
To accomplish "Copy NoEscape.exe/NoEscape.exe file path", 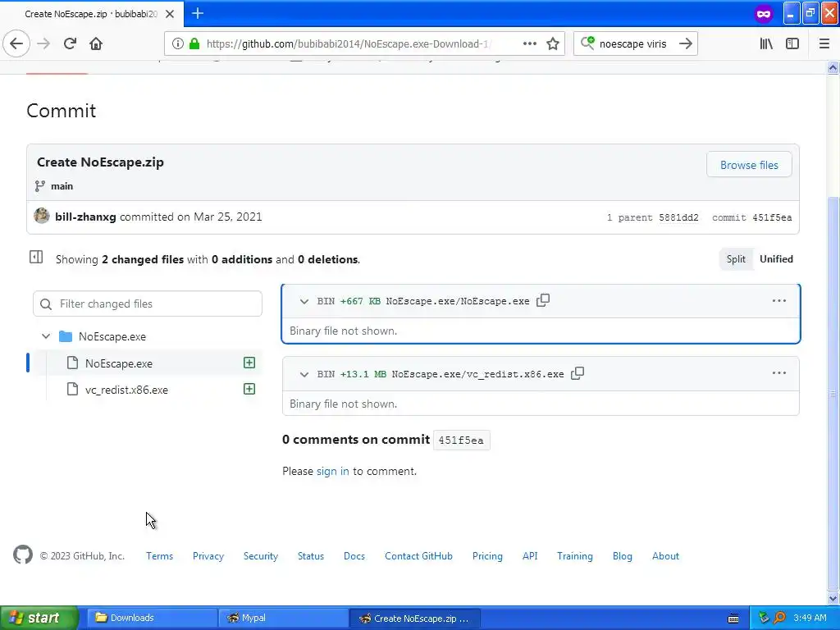I will [x=543, y=300].
